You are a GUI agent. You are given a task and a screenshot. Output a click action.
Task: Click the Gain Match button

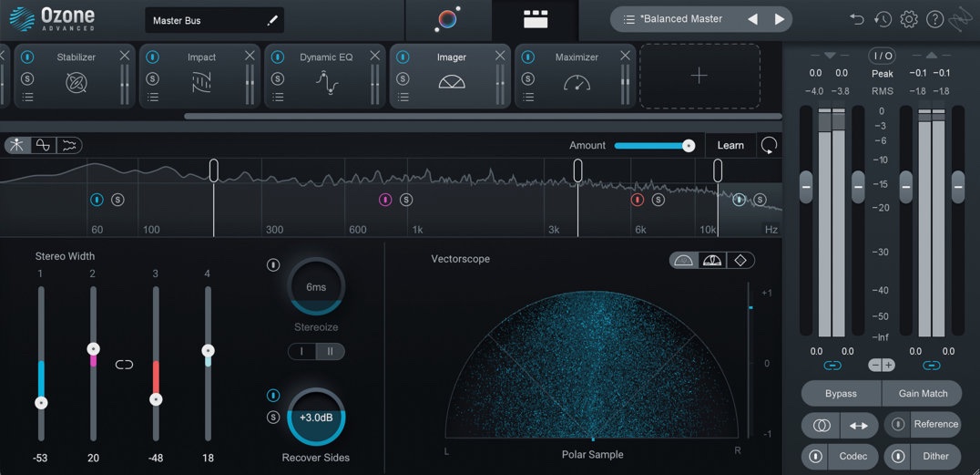point(922,393)
